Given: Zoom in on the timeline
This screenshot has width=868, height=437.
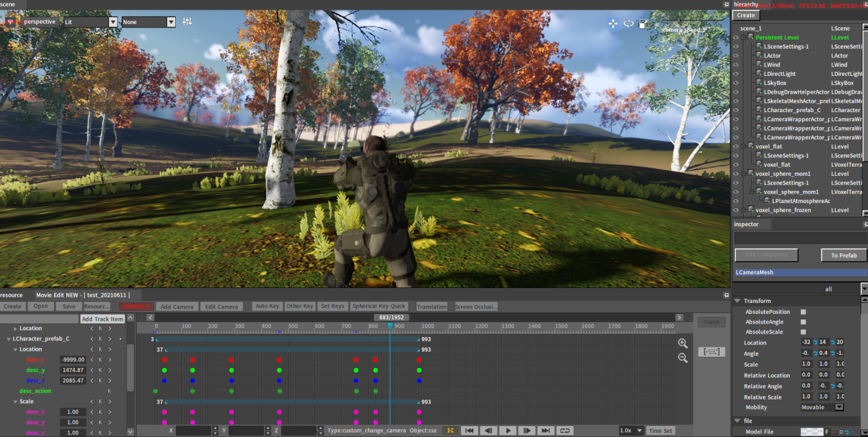Looking at the screenshot, I should tap(682, 344).
